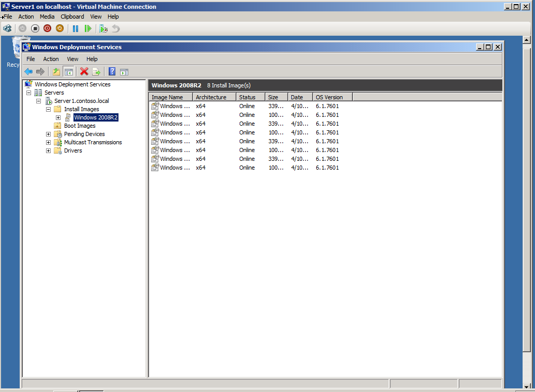Click the VM Revert undo icon

pyautogui.click(x=116, y=28)
